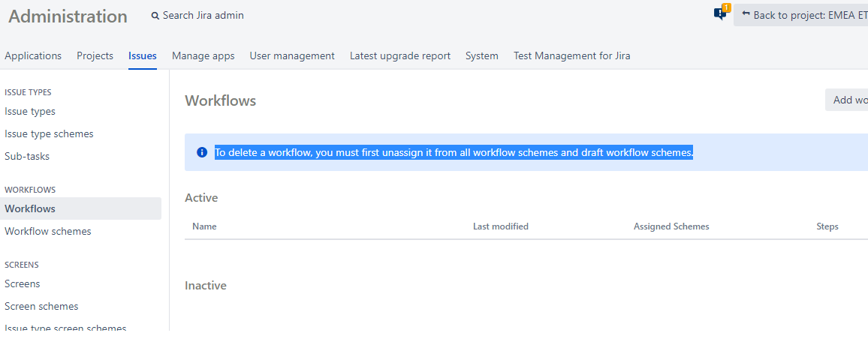Open the Applications tab

33,55
